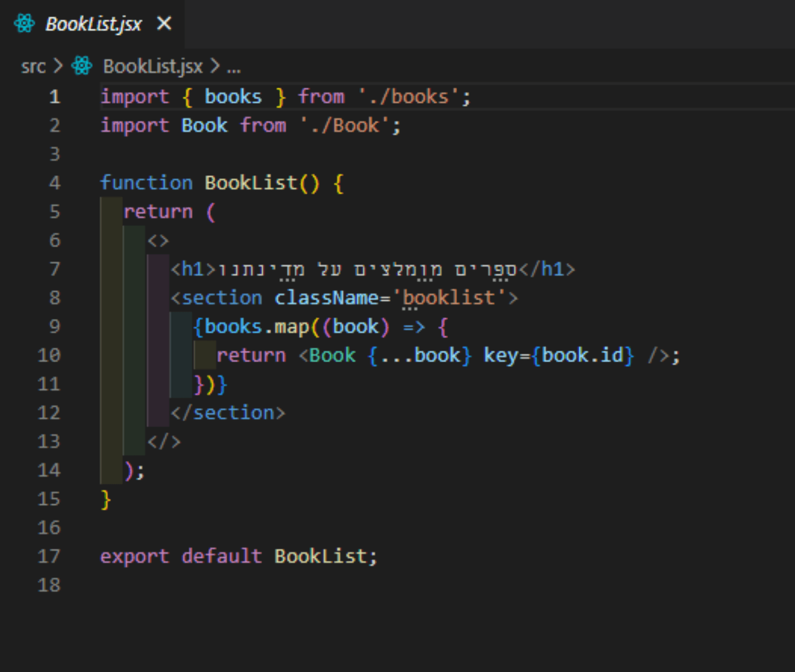Click the className attribute on section

[x=326, y=298]
